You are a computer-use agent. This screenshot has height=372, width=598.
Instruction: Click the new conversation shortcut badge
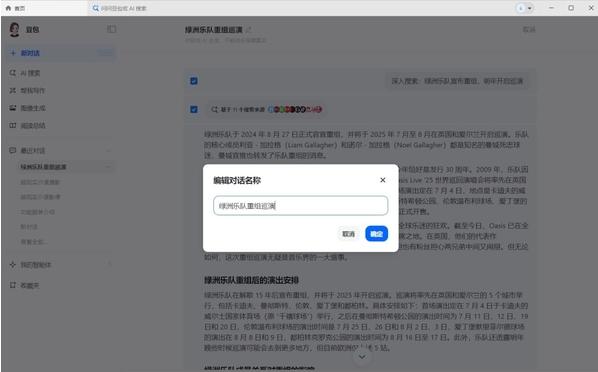point(105,53)
